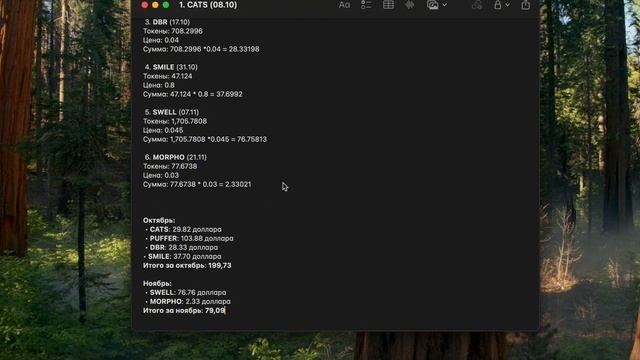Click the media photo icon in toolbar
Viewport: 640px width, 360px height.
pos(433,5)
